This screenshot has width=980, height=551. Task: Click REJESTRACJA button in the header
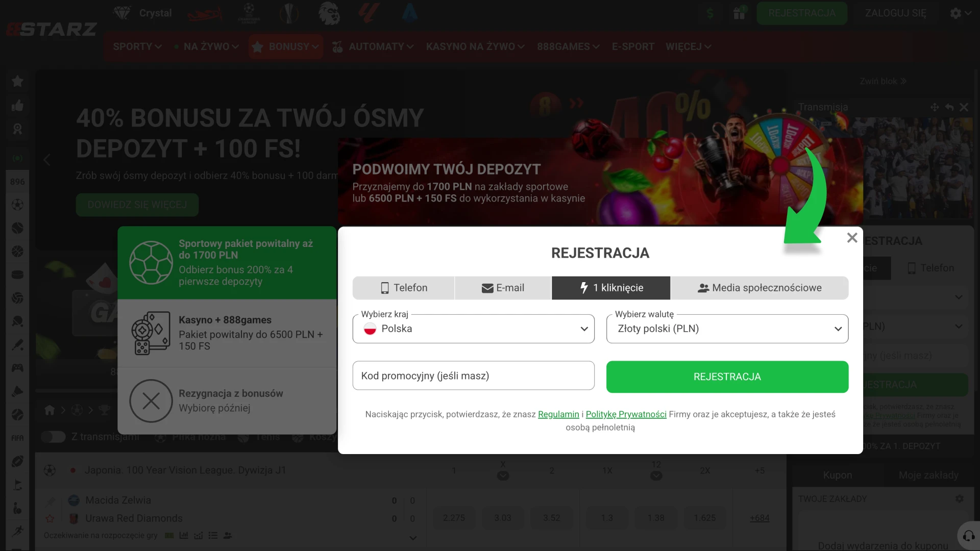(802, 13)
